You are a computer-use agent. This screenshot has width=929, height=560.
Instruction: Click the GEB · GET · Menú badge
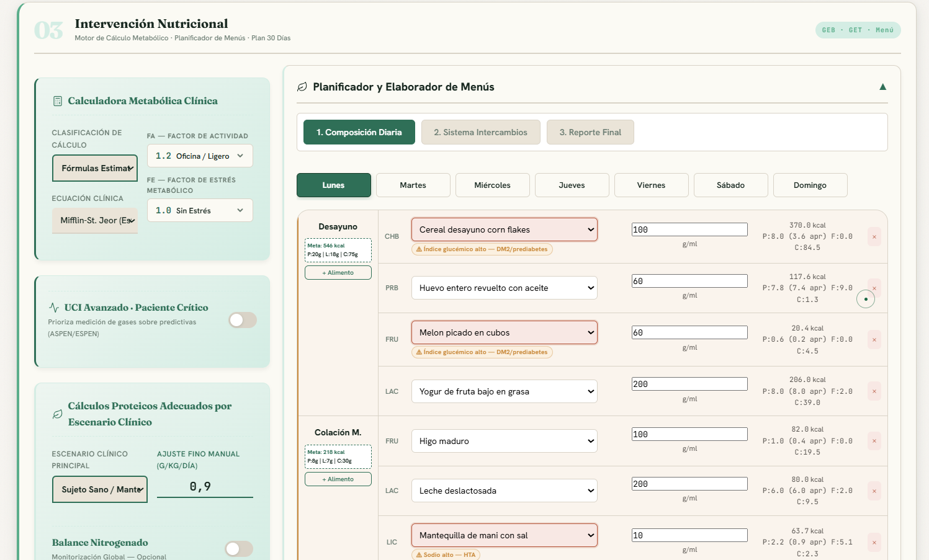858,30
